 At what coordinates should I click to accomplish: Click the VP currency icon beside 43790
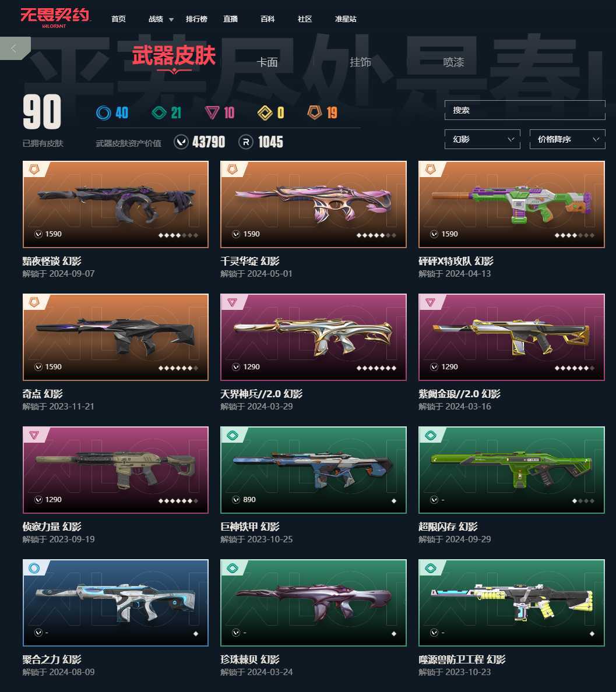(x=181, y=142)
